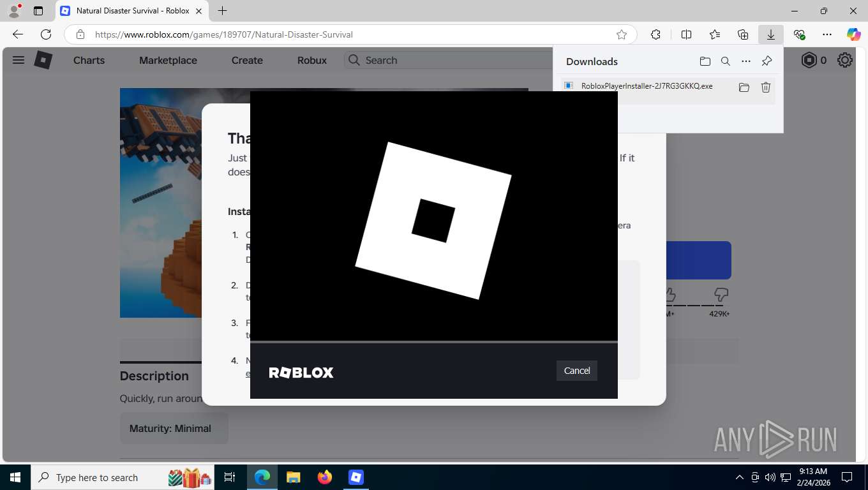Click the taskbar search box

(123, 477)
